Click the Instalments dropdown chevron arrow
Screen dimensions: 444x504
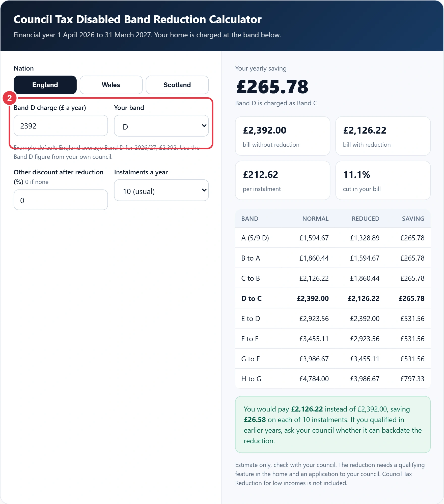click(x=204, y=190)
